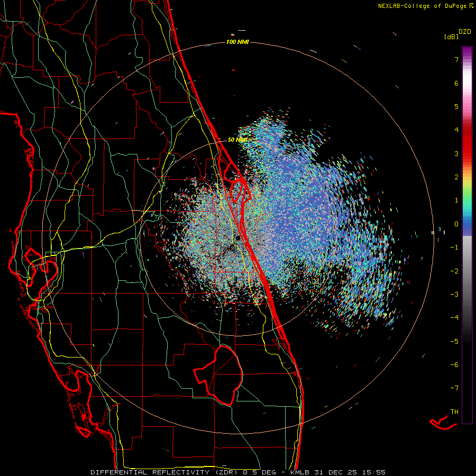The height and width of the screenshot is (476, 476).
Task: Select the DZD product label
Action: [465, 32]
